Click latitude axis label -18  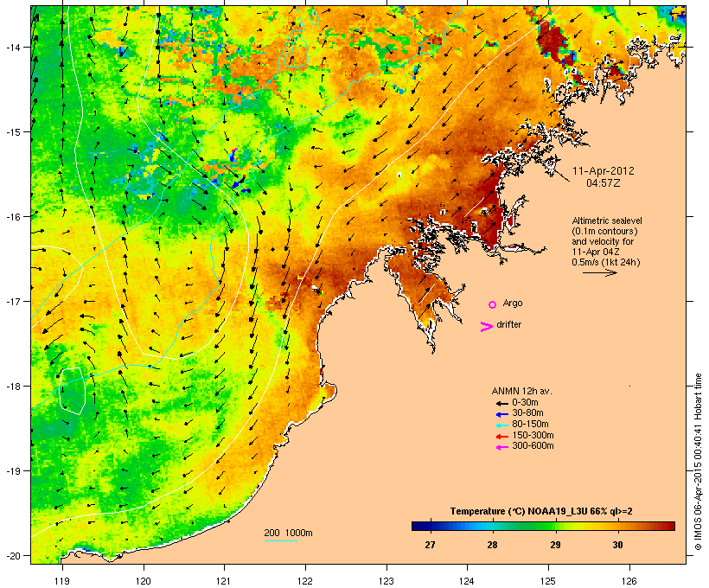[12, 387]
